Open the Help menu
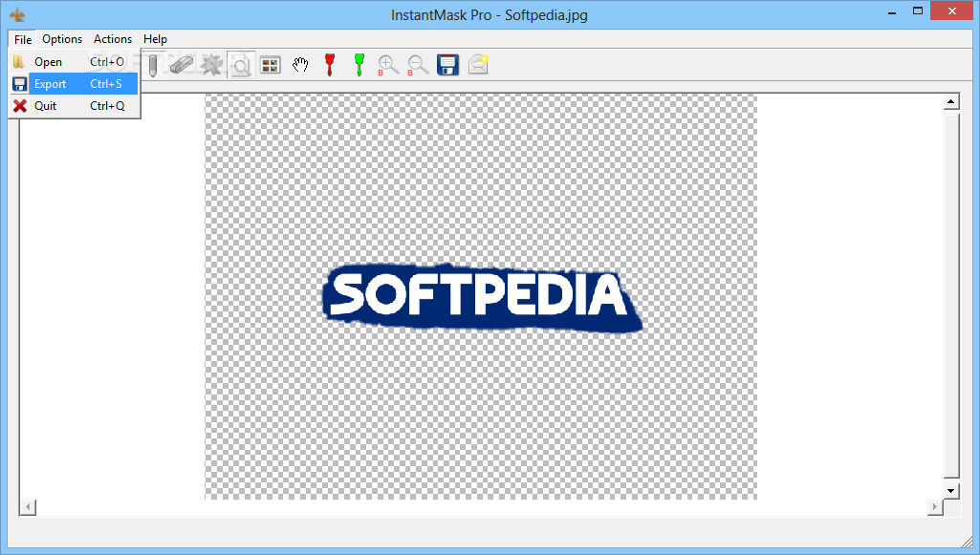Image resolution: width=980 pixels, height=555 pixels. (x=155, y=39)
